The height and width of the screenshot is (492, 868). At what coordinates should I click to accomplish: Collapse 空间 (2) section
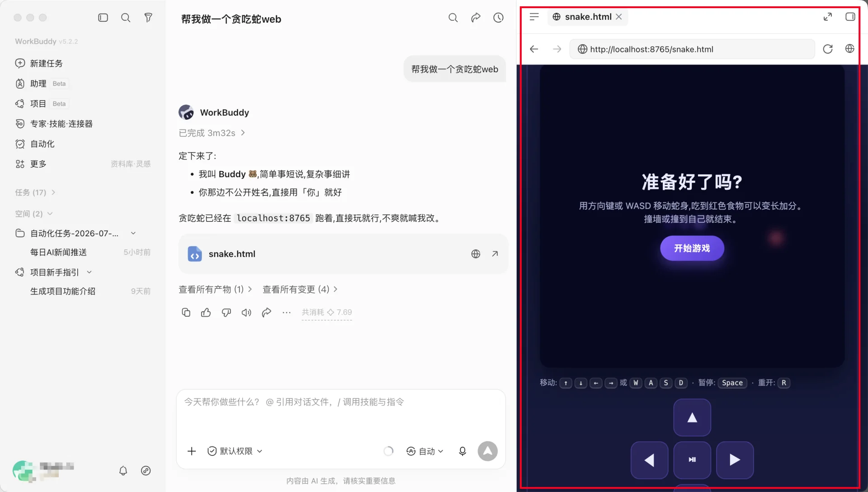pyautogui.click(x=34, y=214)
